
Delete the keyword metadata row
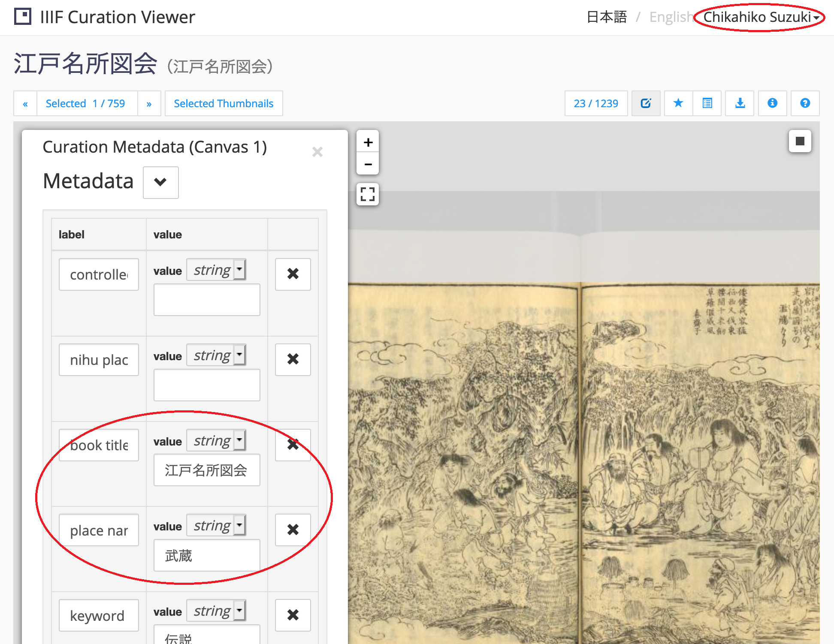[293, 615]
